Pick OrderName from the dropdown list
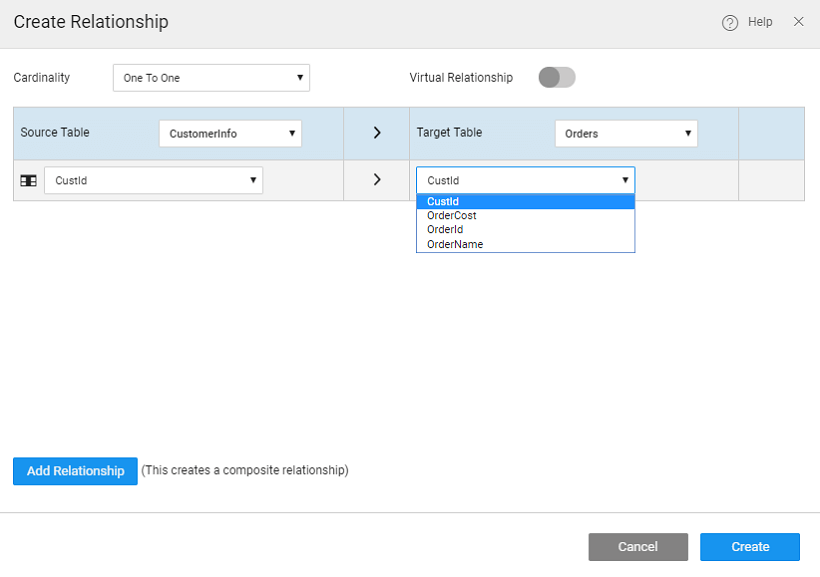 (x=525, y=244)
